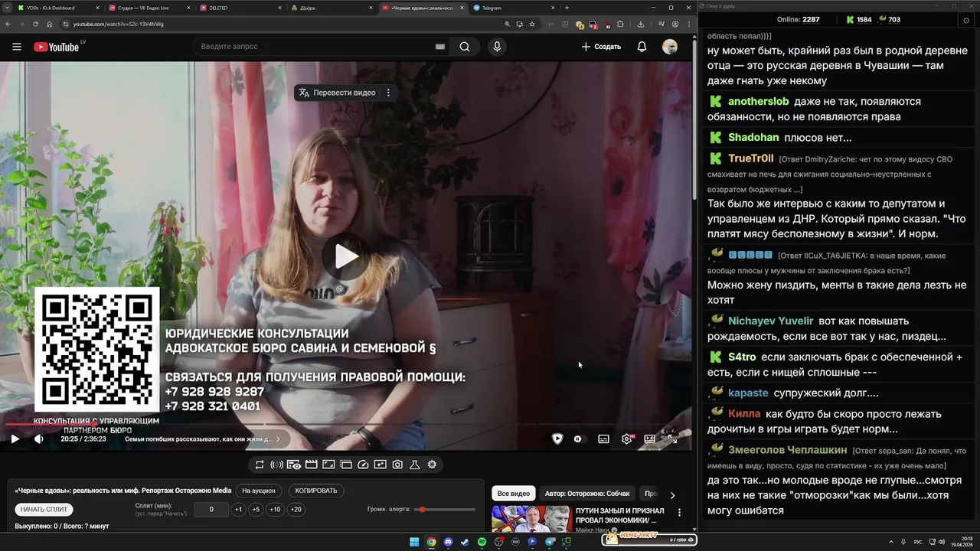980x551 pixels.
Task: Click the 'КОПИРОВАТЬ' button
Action: click(x=316, y=491)
